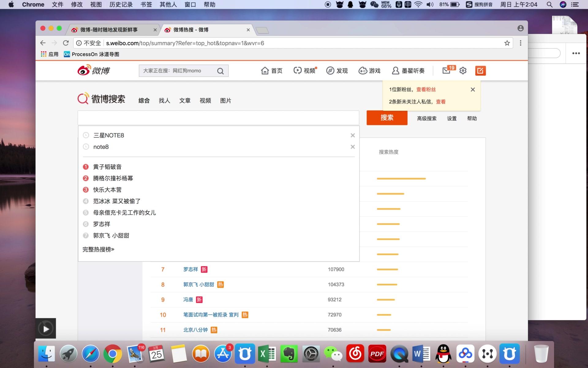Open 完整热搜榜 full hot list

pyautogui.click(x=98, y=249)
